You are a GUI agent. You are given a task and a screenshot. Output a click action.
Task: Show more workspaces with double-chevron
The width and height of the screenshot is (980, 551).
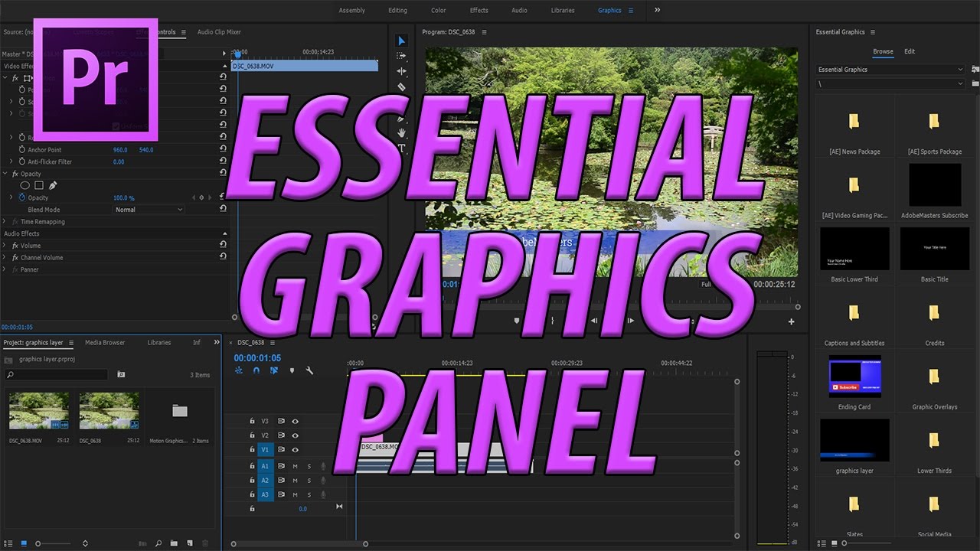(657, 10)
